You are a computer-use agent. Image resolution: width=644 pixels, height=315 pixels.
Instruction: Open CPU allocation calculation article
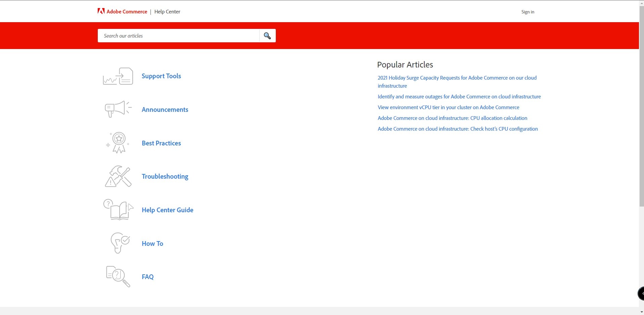click(453, 118)
